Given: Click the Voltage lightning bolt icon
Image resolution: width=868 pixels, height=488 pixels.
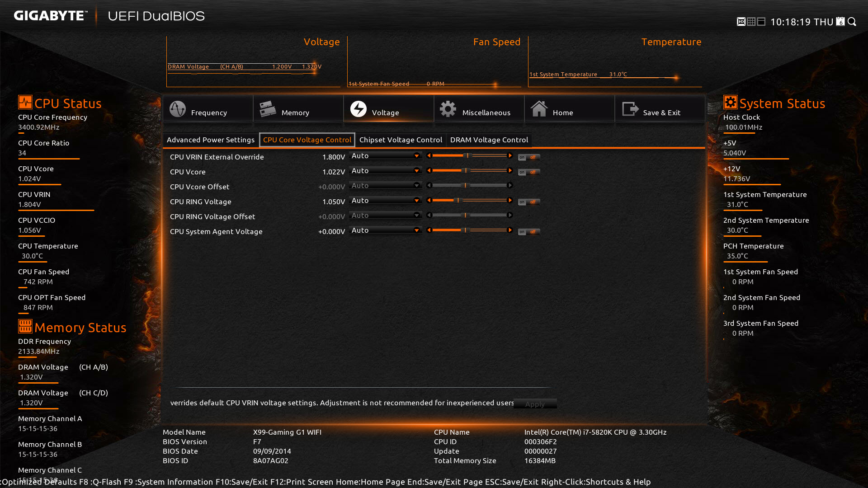Looking at the screenshot, I should coord(359,109).
